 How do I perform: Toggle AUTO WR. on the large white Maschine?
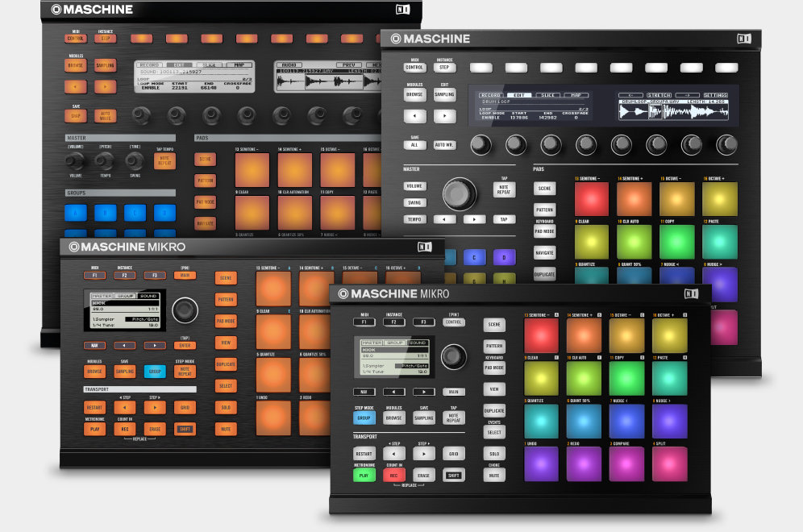pyautogui.click(x=444, y=145)
